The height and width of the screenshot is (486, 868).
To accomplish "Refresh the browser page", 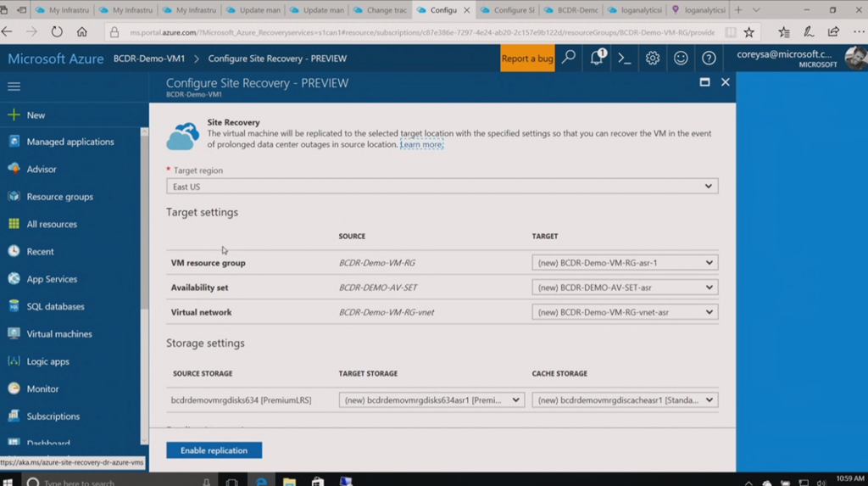I will pos(57,32).
